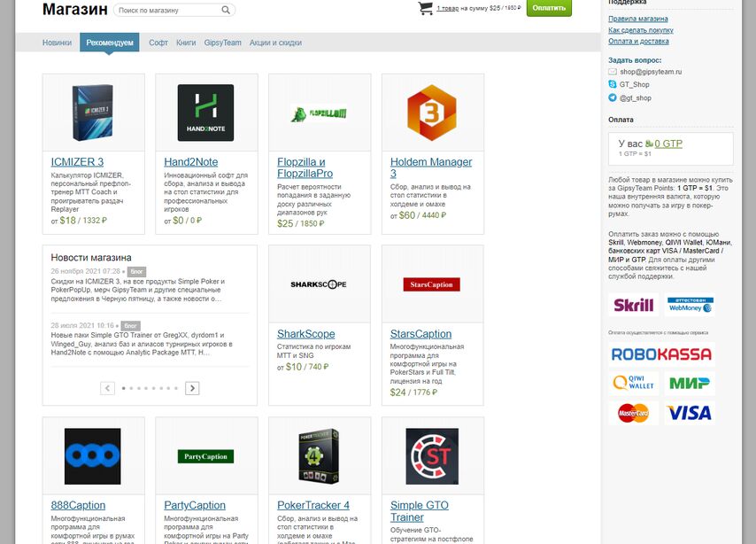
Task: Open the Как сделать покупку link
Action: 641,30
